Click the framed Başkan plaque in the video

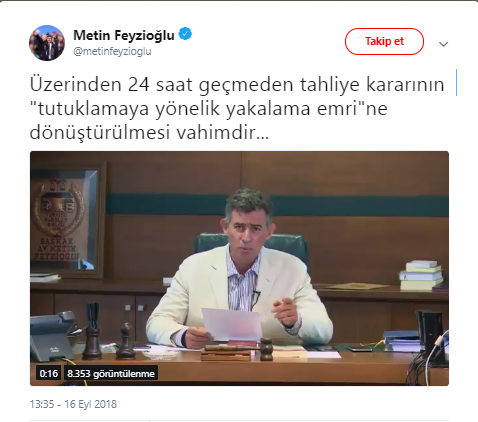[67, 220]
